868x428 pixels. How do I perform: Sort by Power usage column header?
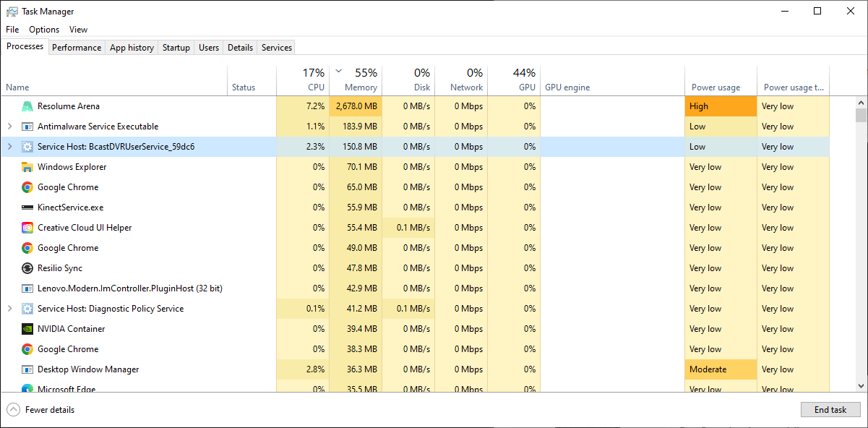pyautogui.click(x=716, y=87)
